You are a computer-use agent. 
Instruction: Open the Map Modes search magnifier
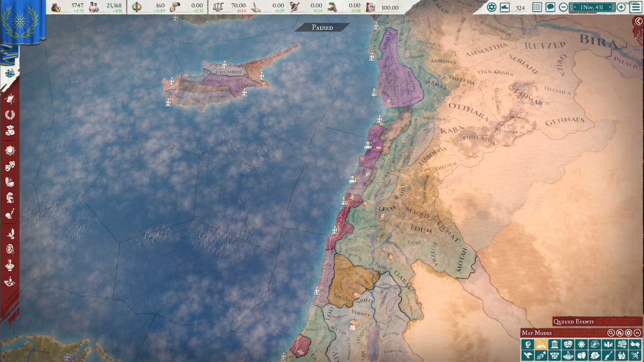611,333
